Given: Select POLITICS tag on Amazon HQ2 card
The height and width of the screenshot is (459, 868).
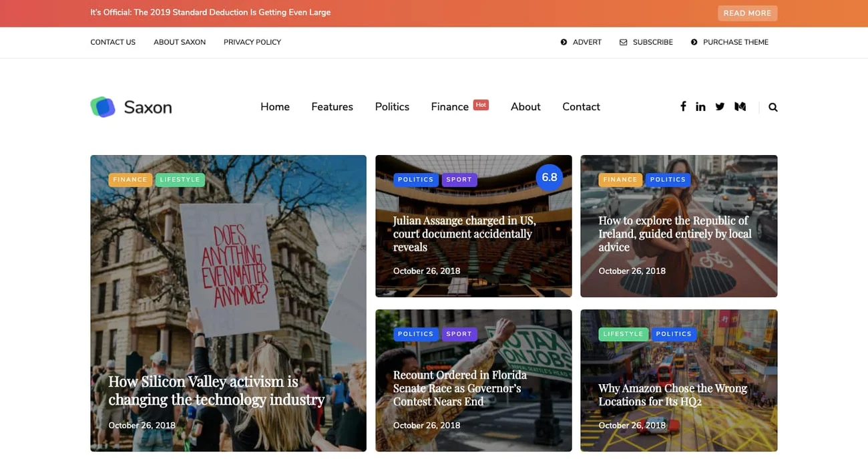Looking at the screenshot, I should point(674,334).
